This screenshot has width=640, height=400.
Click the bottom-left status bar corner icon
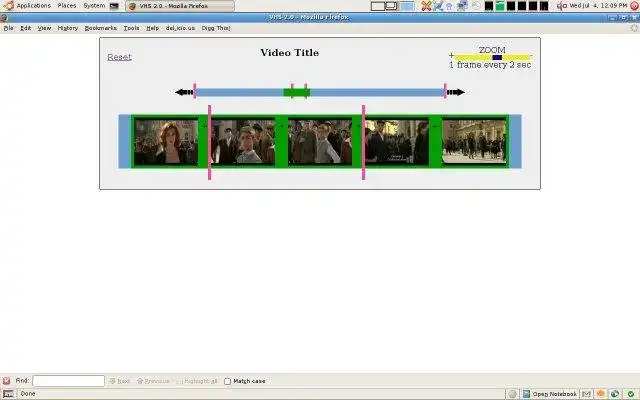click(x=8, y=394)
